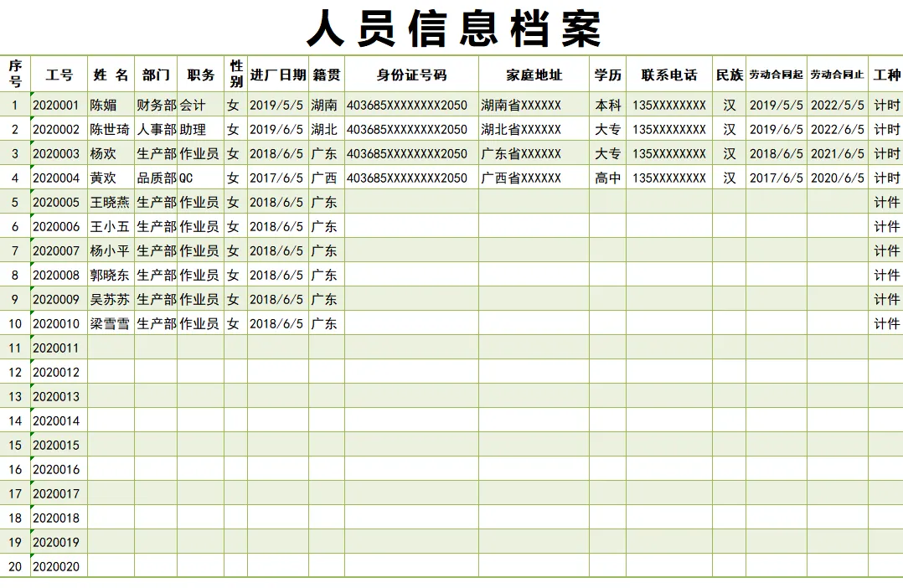Click the job cell QC
The width and height of the screenshot is (903, 588).
[200, 178]
